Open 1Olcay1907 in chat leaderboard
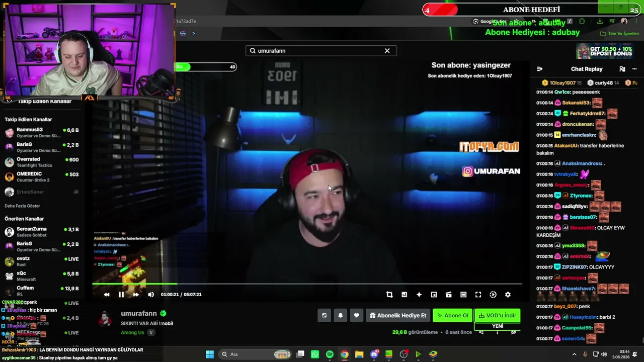This screenshot has height=362, width=644. (562, 83)
